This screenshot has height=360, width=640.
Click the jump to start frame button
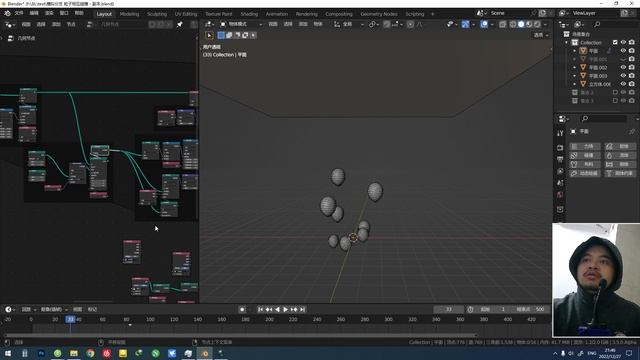pyautogui.click(x=260, y=309)
